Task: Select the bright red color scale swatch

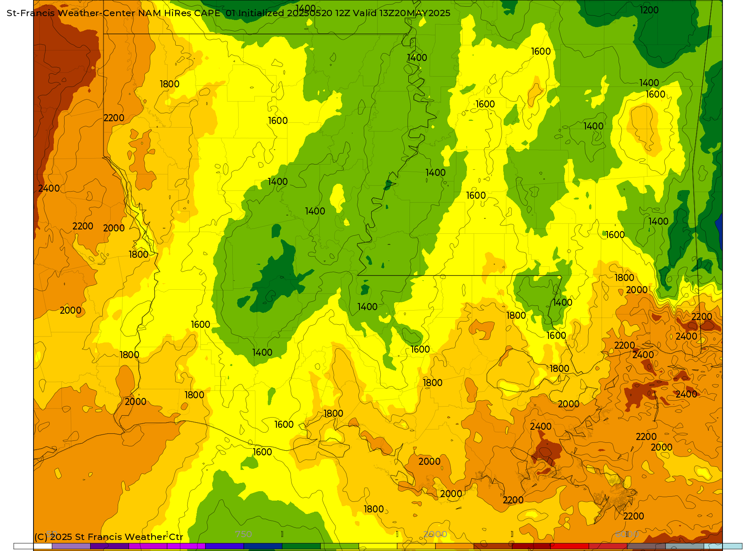Action: coord(569,546)
